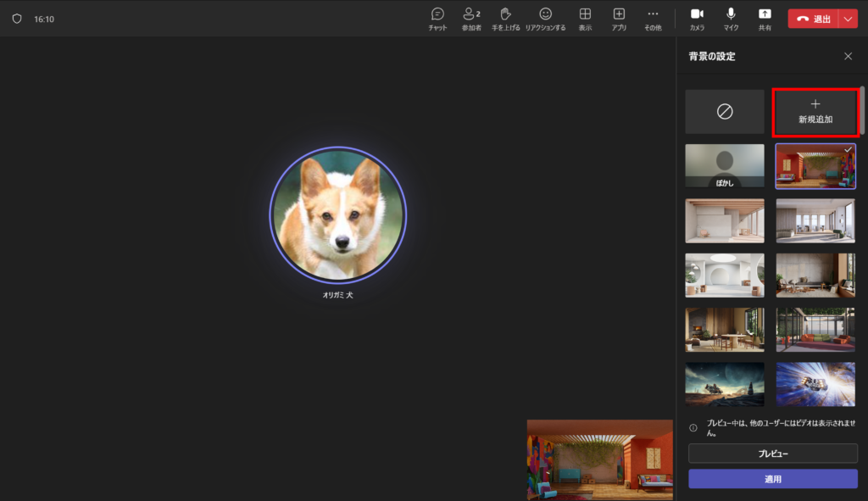Viewport: 868px width, 501px height.
Task: Open the reactions (リアクションする) menu
Action: point(545,19)
